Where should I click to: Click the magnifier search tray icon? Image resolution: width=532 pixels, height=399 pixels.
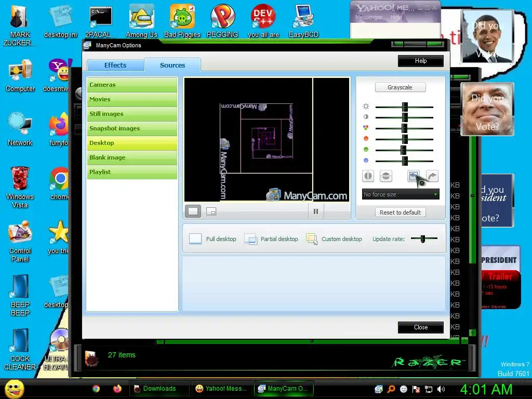click(x=391, y=389)
